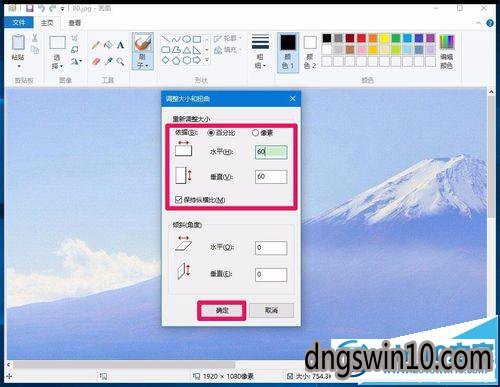Toggle Maintain aspect ratio checkbox
Image resolution: width=500 pixels, height=387 pixels.
click(178, 200)
